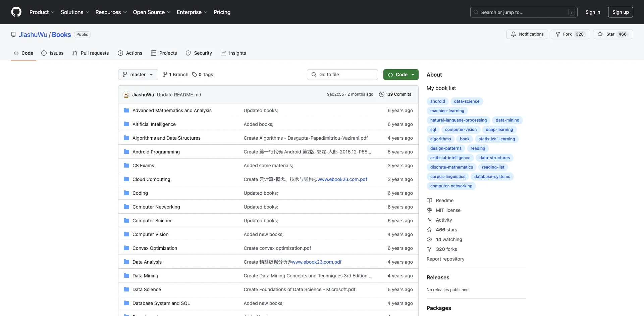Click the star icon in Star button
Image resolution: width=644 pixels, height=316 pixels.
(x=600, y=34)
